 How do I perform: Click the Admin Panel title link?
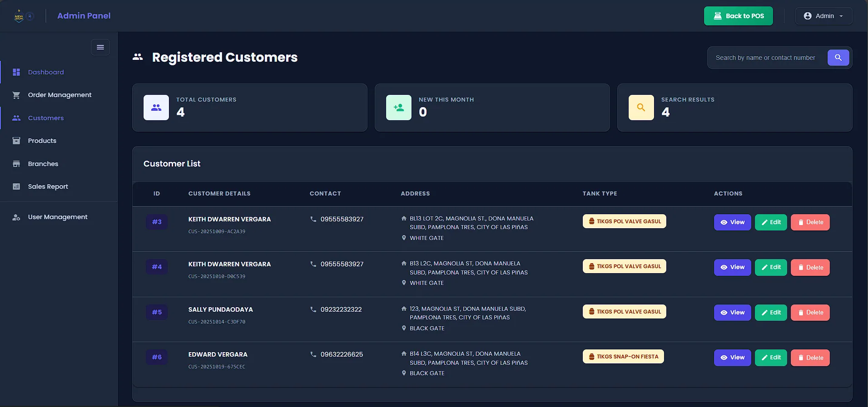click(84, 16)
